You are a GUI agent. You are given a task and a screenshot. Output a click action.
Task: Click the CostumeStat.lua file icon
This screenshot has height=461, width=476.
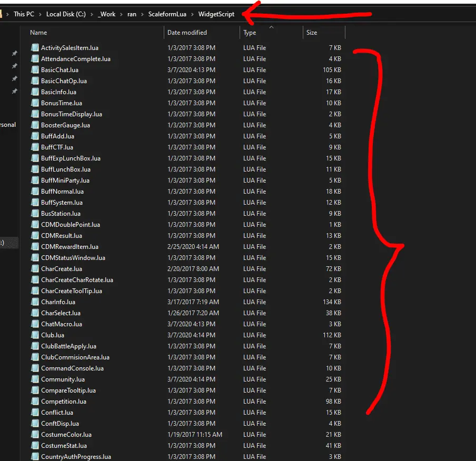[35, 446]
